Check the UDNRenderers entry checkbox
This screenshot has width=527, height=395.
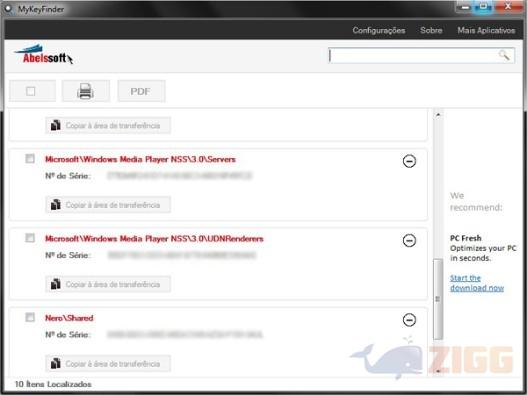coord(30,238)
